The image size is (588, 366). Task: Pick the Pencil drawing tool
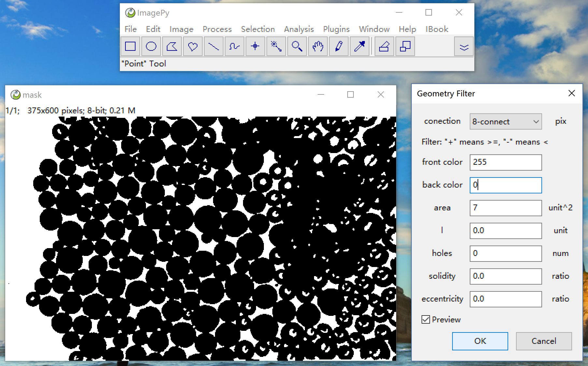[338, 47]
